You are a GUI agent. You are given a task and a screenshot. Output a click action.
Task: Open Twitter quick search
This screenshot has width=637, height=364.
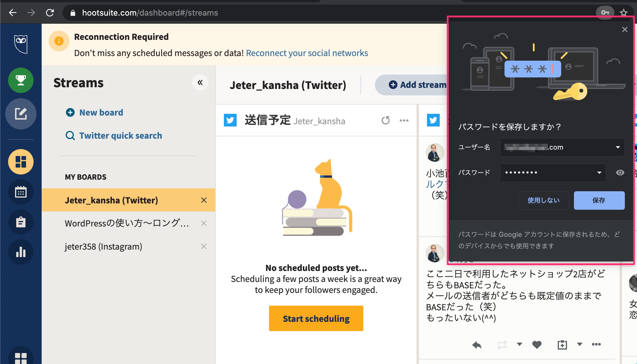tap(114, 135)
